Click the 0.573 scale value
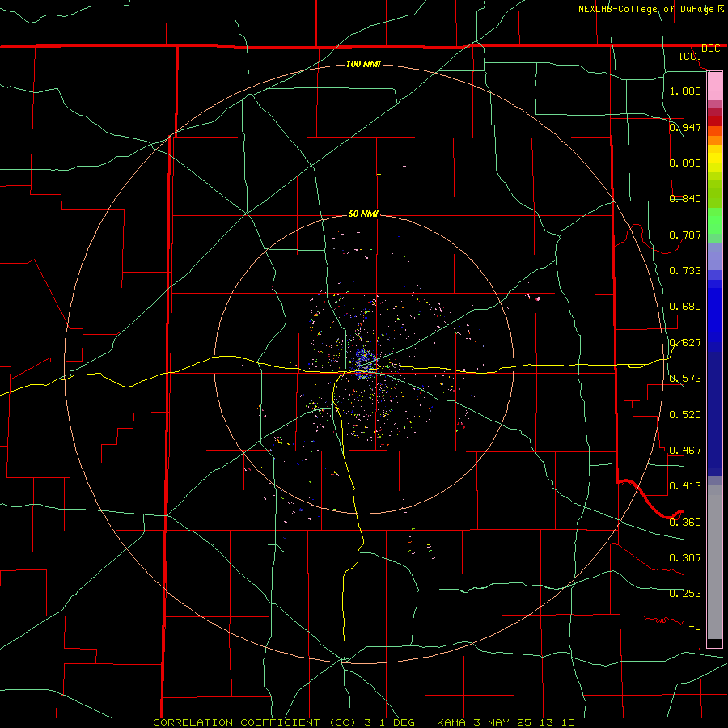This screenshot has height=728, width=728. click(685, 379)
